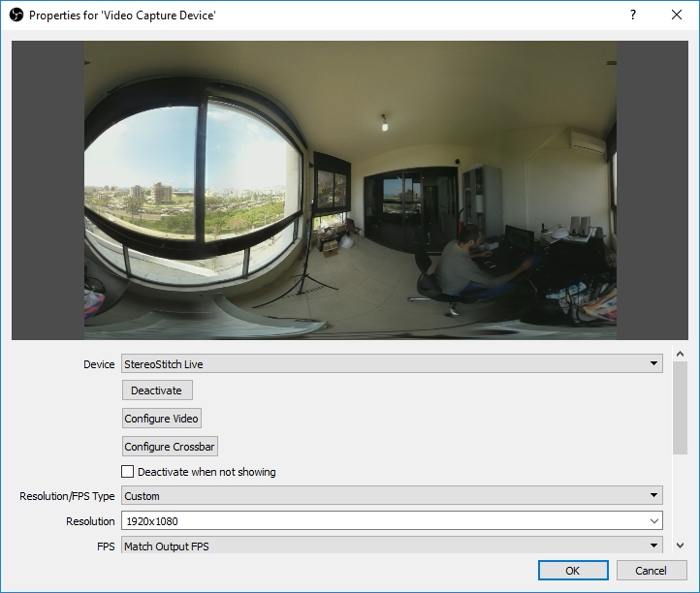Screen dimensions: 700x593
Task: Open Configure Crossbar settings
Action: click(170, 446)
